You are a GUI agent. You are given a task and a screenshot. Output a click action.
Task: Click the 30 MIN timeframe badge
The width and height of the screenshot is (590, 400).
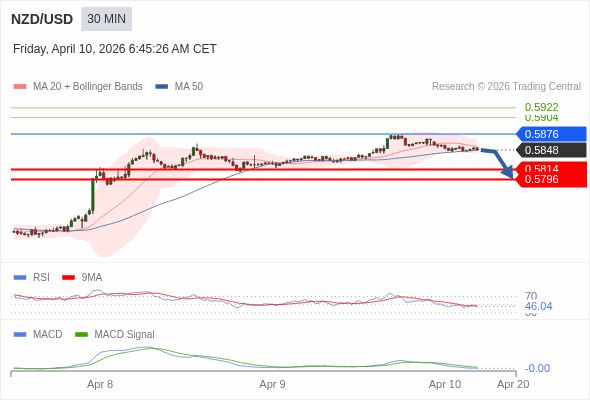(x=106, y=19)
